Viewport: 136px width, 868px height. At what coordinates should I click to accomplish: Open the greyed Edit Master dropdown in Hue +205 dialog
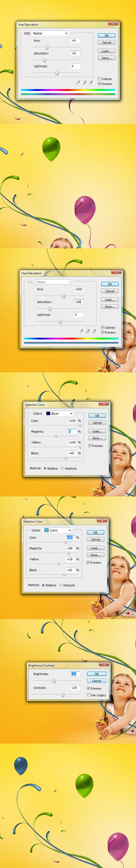53,282
